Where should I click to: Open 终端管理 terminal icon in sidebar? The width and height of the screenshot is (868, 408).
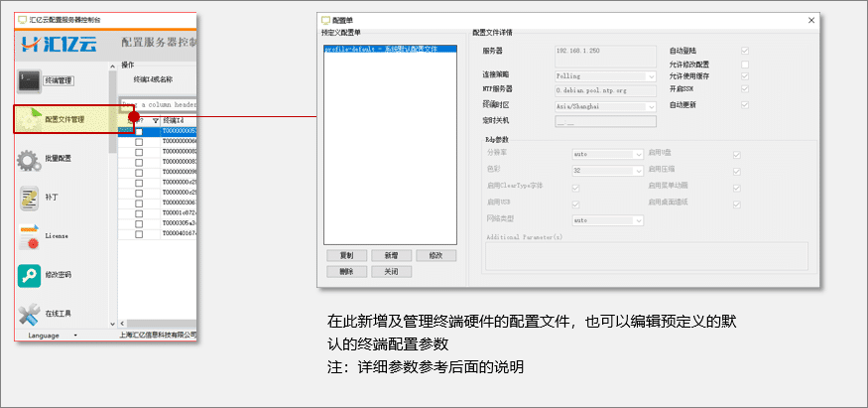(x=30, y=79)
